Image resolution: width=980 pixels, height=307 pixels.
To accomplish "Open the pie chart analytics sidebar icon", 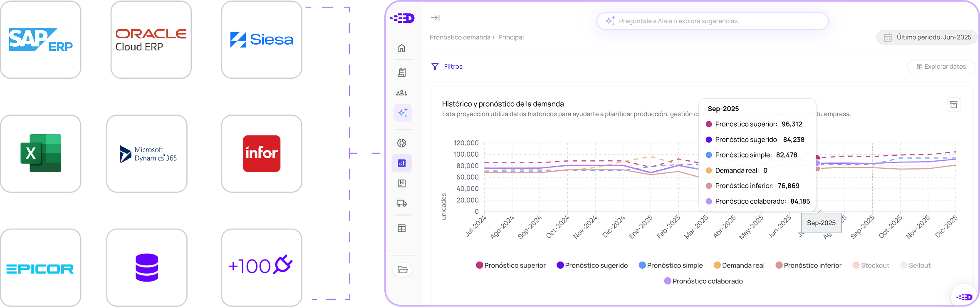I will tap(401, 143).
